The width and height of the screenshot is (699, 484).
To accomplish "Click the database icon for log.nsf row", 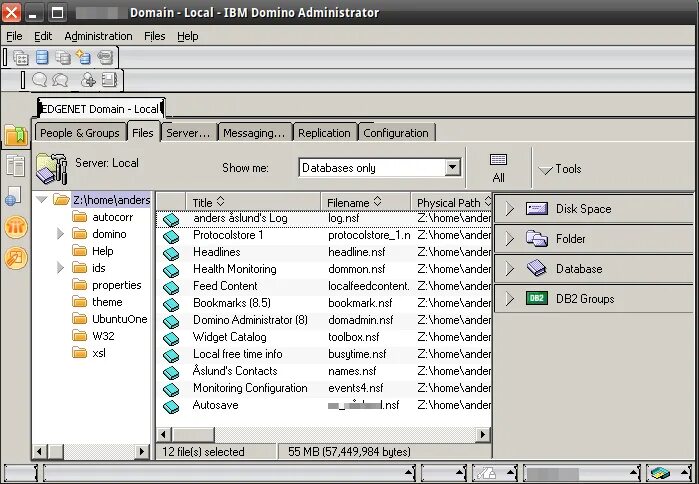I will (171, 219).
